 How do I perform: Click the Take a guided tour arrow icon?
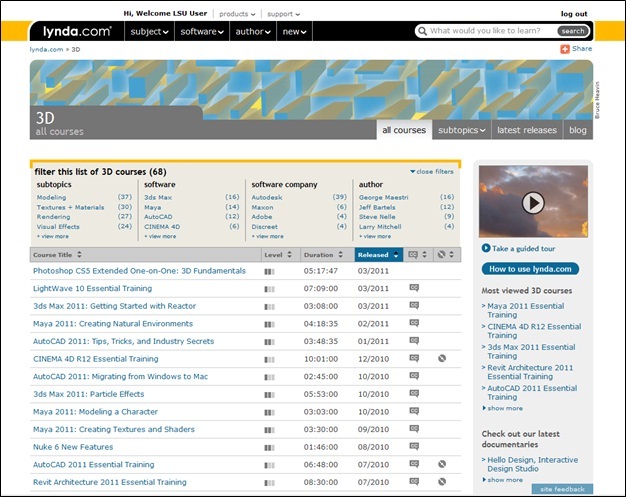pos(486,248)
